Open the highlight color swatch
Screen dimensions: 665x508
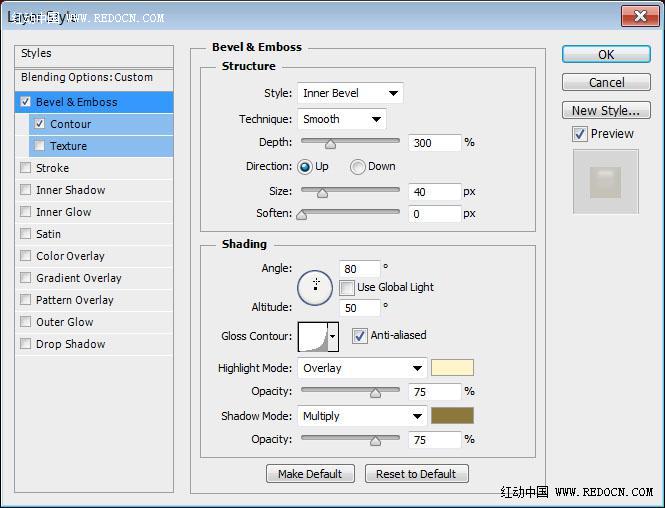click(x=452, y=368)
